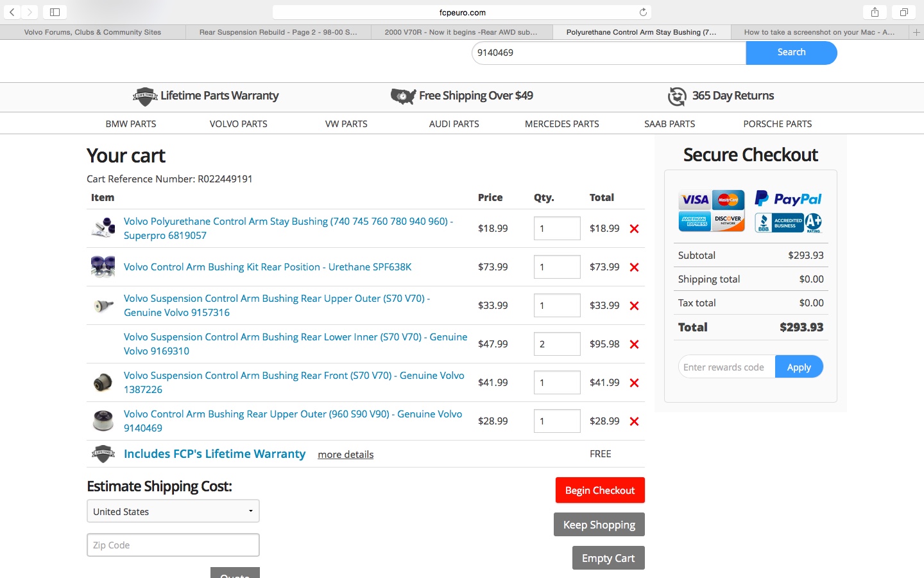Click the Safari page reload icon
924x578 pixels.
643,12
